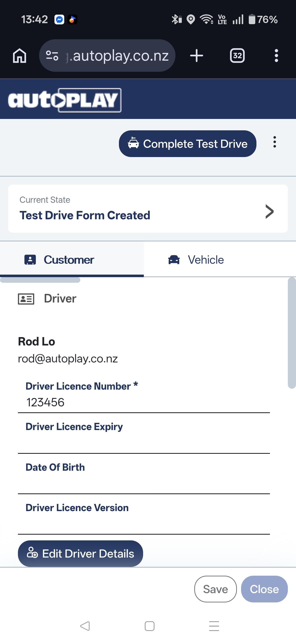The width and height of the screenshot is (296, 644).
Task: Click Complete Test Drive button
Action: (x=188, y=144)
